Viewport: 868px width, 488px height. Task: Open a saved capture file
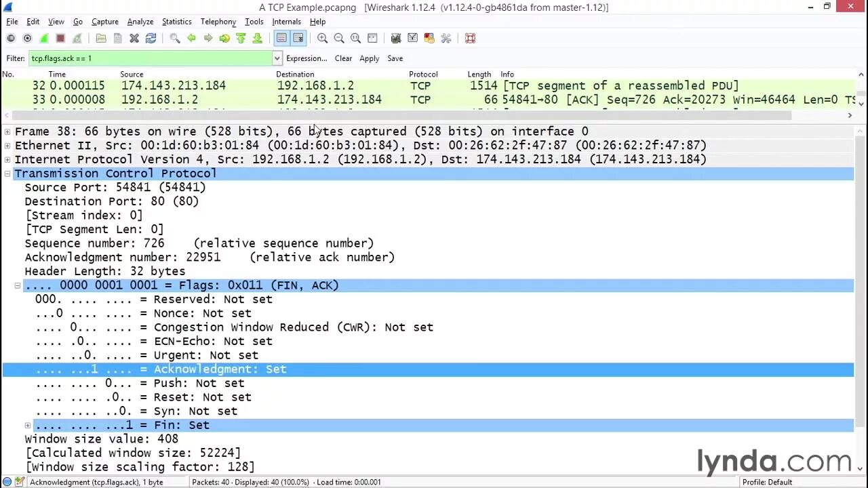[x=100, y=38]
